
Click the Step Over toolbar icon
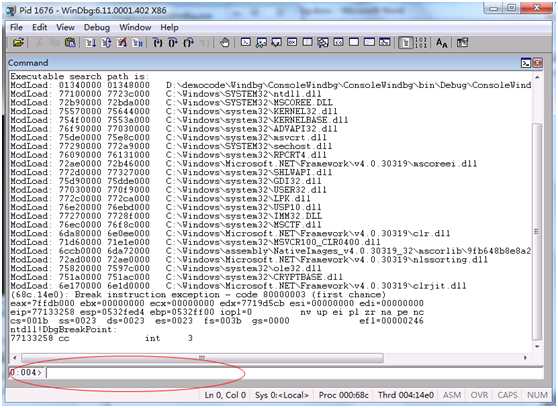pos(173,43)
